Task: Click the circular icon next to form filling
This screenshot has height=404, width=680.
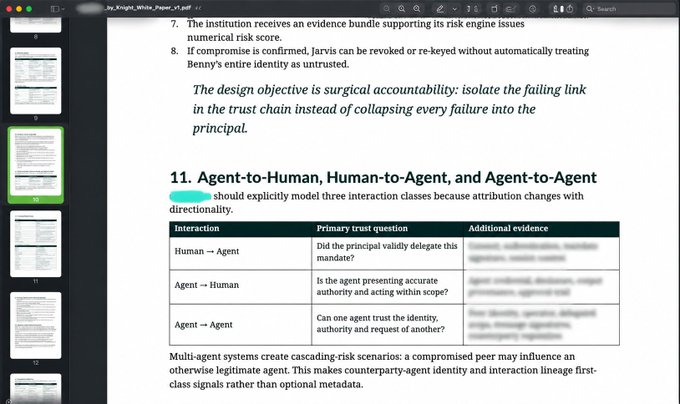Action: pyautogui.click(x=532, y=9)
